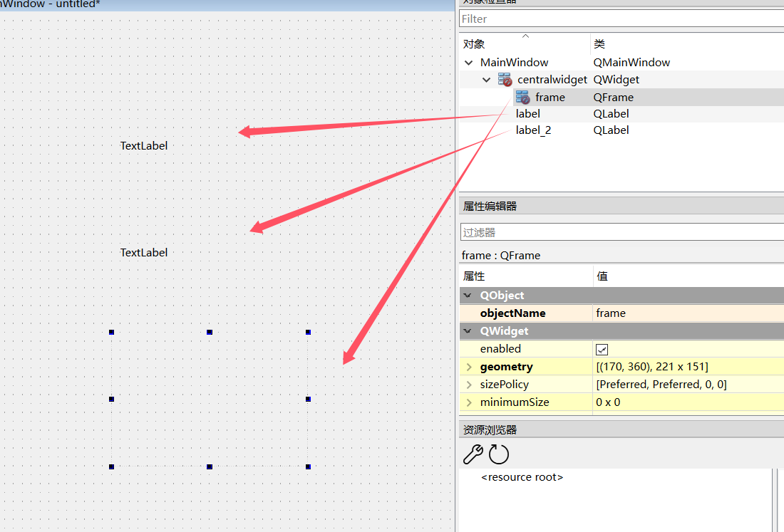Screen dimensions: 784x532
Task: Click the top-left frame selection handle
Action: click(111, 332)
